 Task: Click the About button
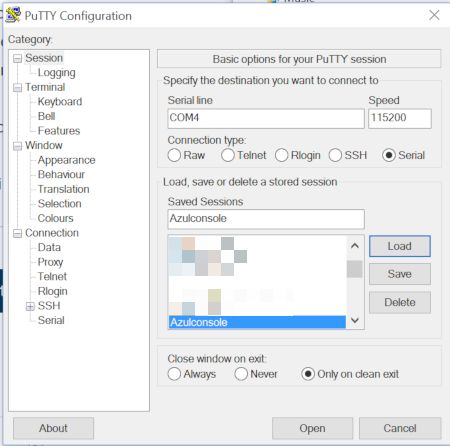tap(53, 428)
